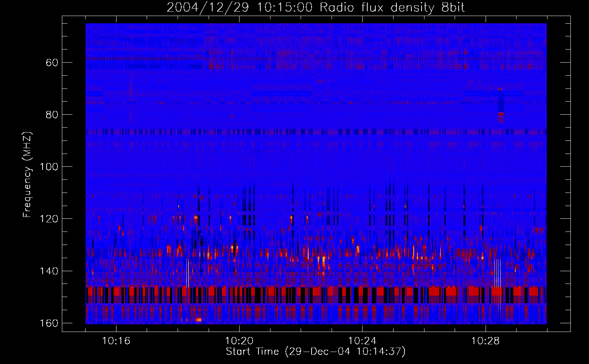Click the 10:20 time tick label

[239, 341]
